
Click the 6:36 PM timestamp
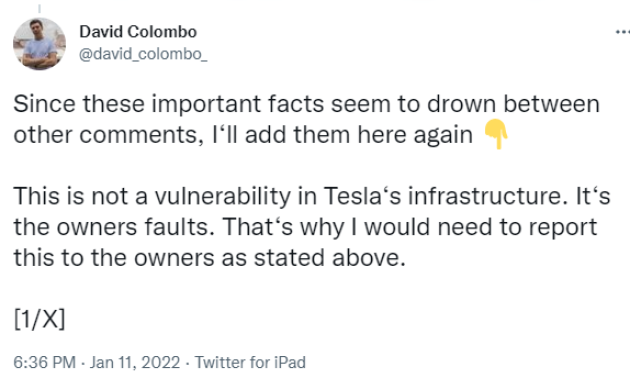click(44, 362)
